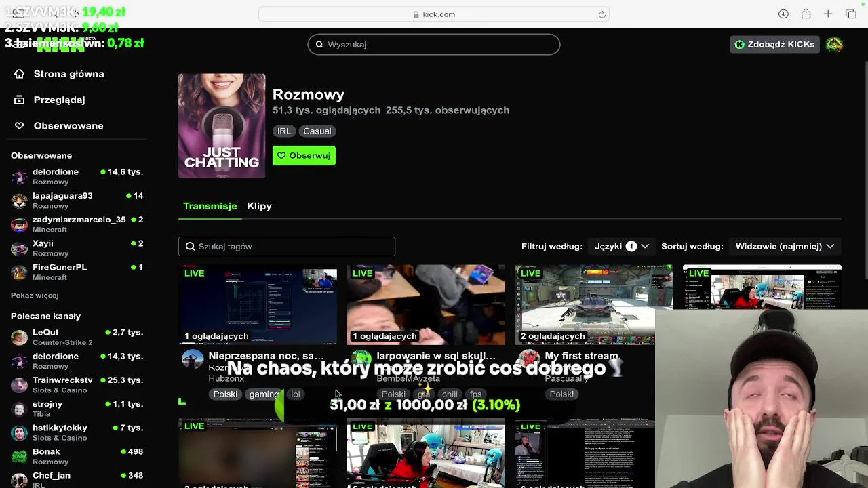Follow Rozmowy category with Obserwuj button
Screen dimensions: 868x488
304,156
